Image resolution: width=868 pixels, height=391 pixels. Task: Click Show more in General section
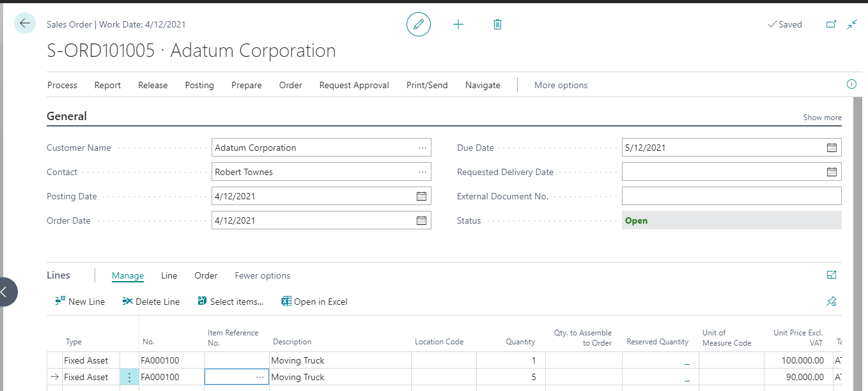pyautogui.click(x=822, y=118)
